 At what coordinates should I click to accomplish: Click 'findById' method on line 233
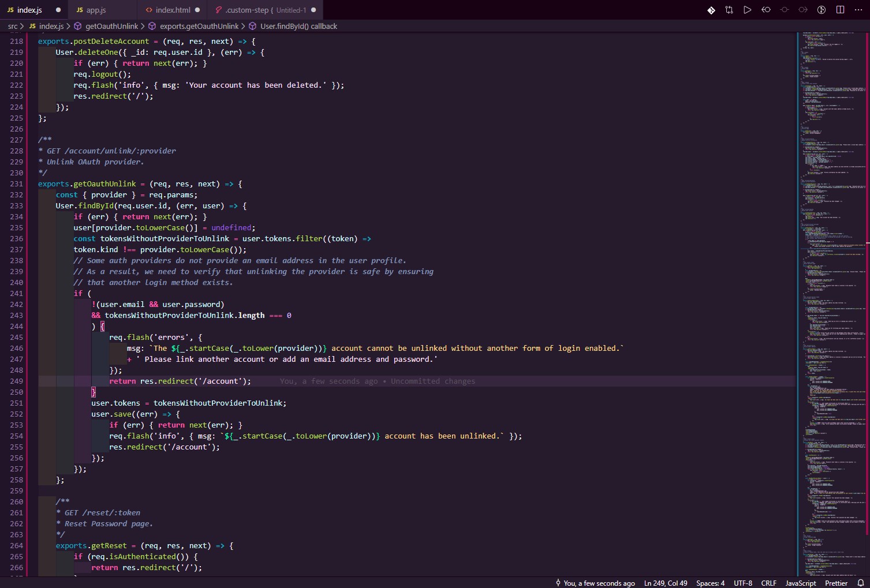[x=96, y=205]
